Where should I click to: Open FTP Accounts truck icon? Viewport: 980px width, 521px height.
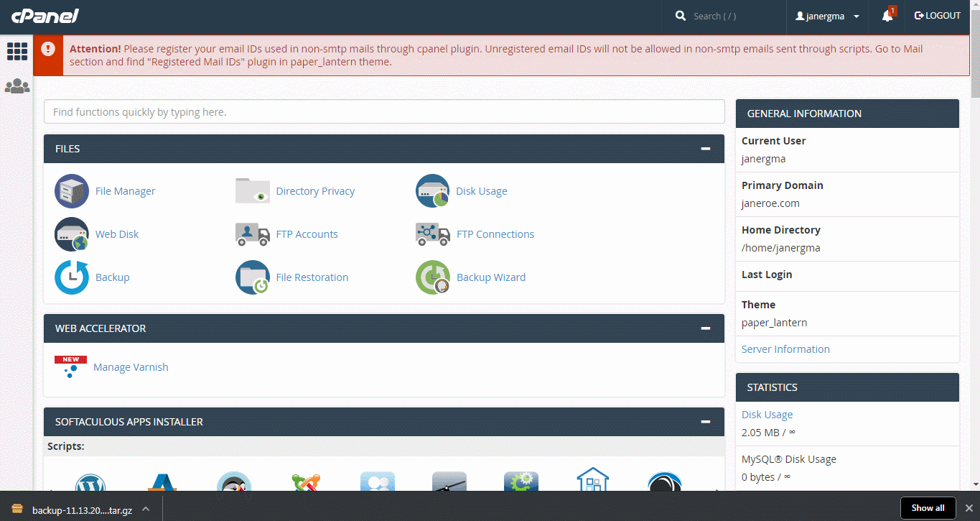pos(253,234)
